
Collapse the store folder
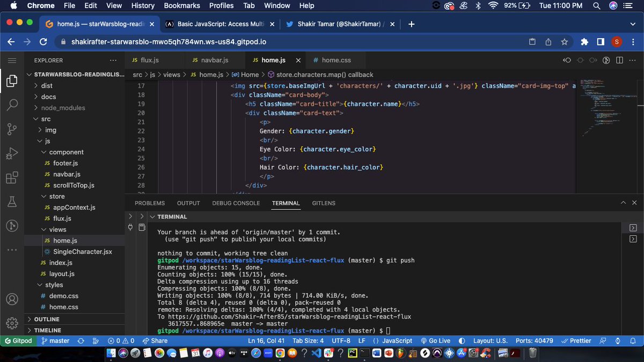tap(74, 196)
